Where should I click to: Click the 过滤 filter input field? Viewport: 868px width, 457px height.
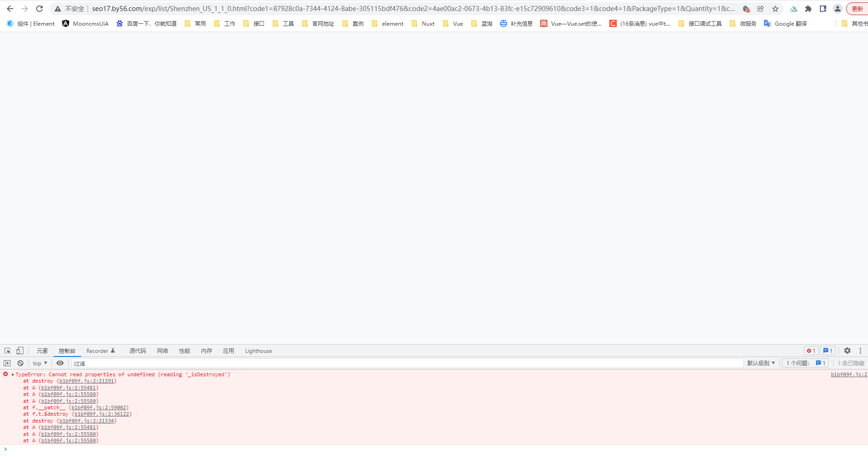tap(183, 363)
